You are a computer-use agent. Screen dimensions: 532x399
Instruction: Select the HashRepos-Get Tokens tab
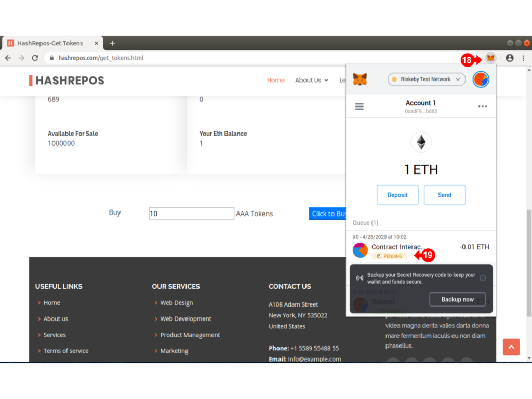[x=52, y=43]
